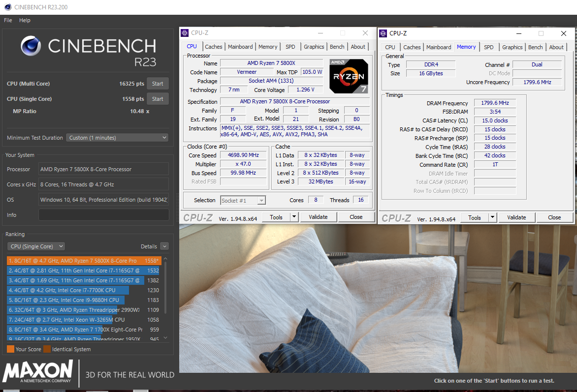This screenshot has height=392, width=577.
Task: Click the Info input field in Your System
Action: 104,215
